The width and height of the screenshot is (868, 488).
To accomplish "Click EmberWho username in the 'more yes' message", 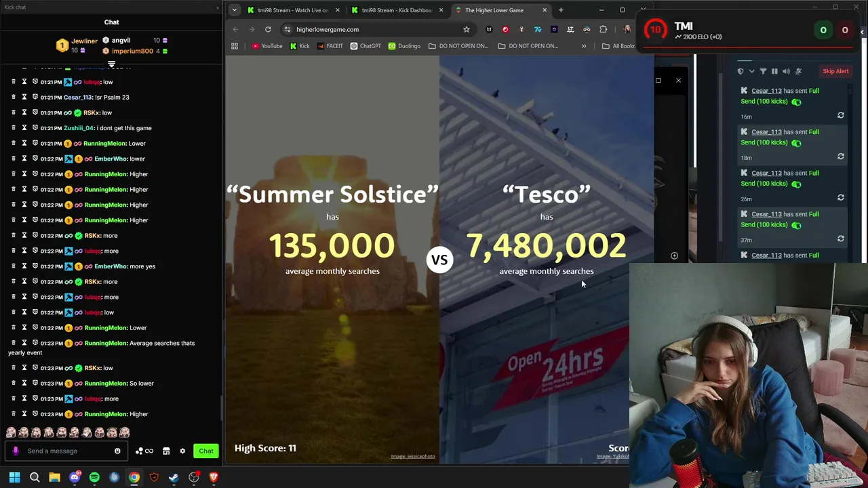I will click(111, 266).
